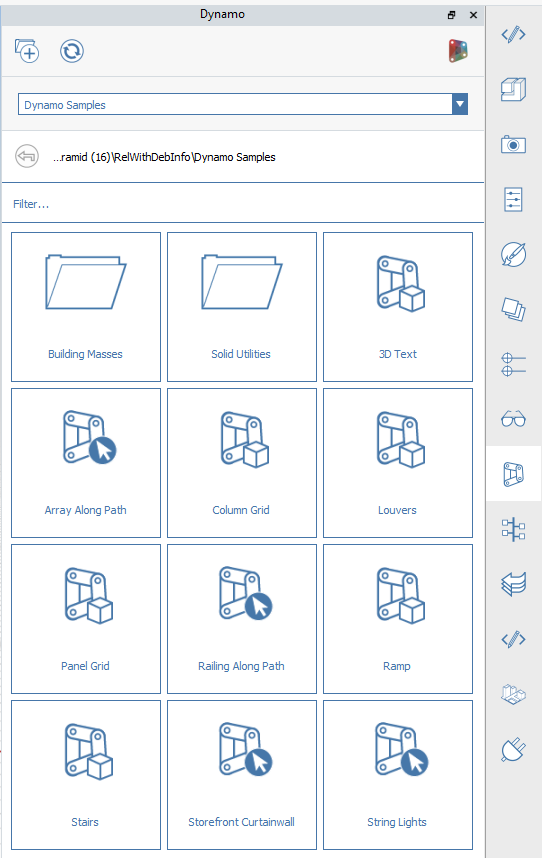This screenshot has height=858, width=542.
Task: Run the 3D Text sample script
Action: 398,307
